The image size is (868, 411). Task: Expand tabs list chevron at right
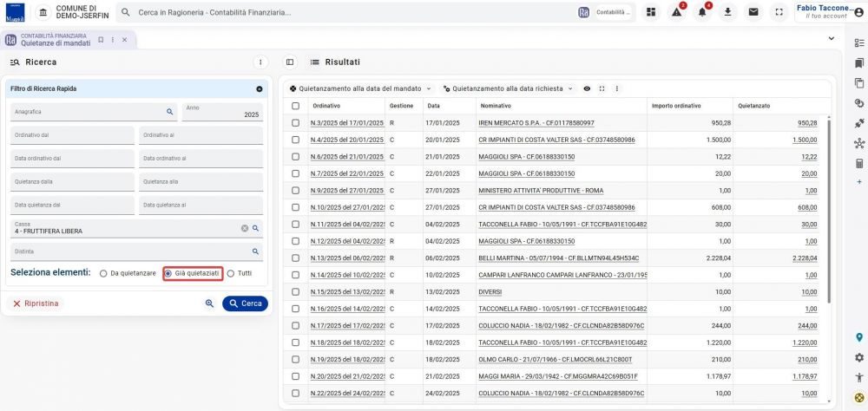point(831,38)
